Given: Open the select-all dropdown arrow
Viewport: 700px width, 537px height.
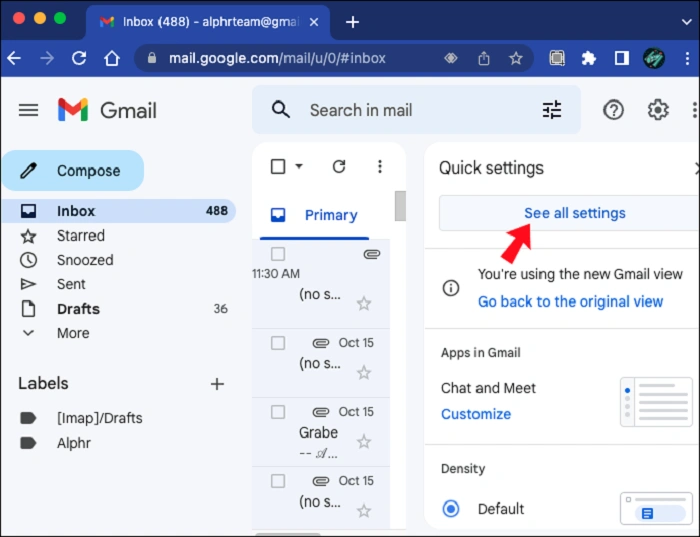Looking at the screenshot, I should [299, 167].
